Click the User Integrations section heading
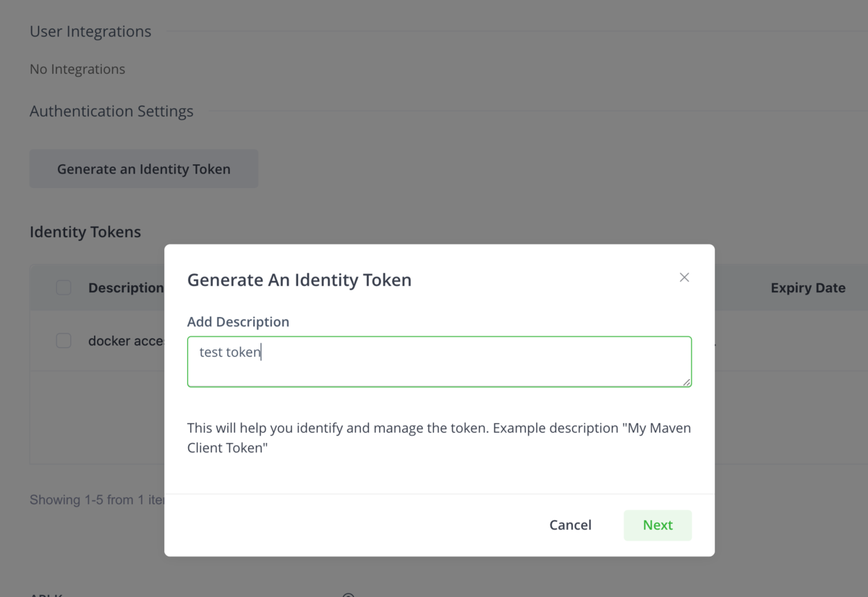The width and height of the screenshot is (868, 597). tap(90, 32)
